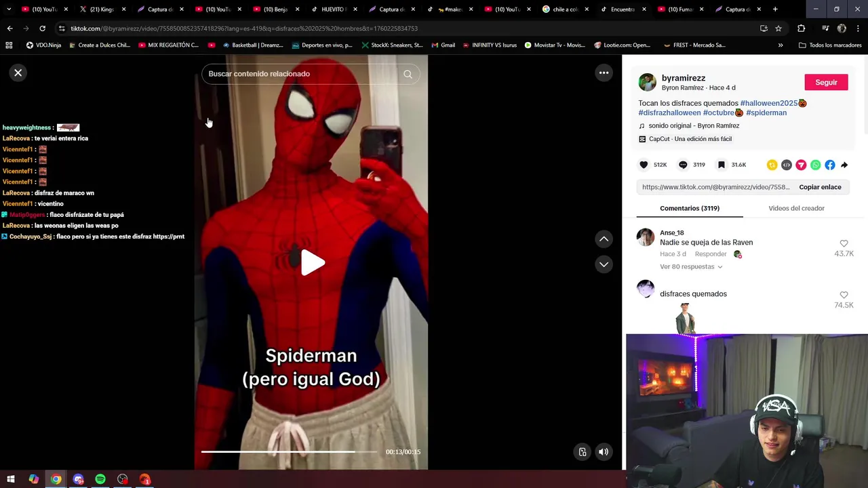This screenshot has width=868, height=488.
Task: Open the Gmail bookmark
Action: (443, 45)
